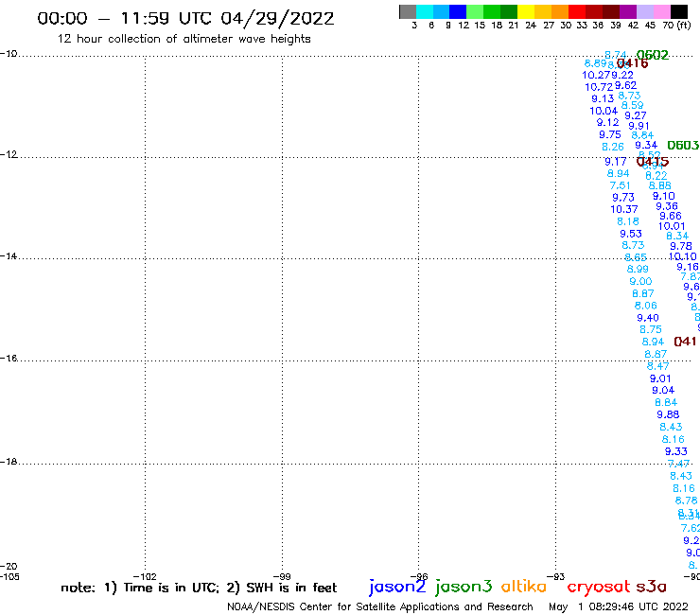Click the 7.51 wave height value
Image resolution: width=700 pixels, height=615 pixels.
click(621, 185)
